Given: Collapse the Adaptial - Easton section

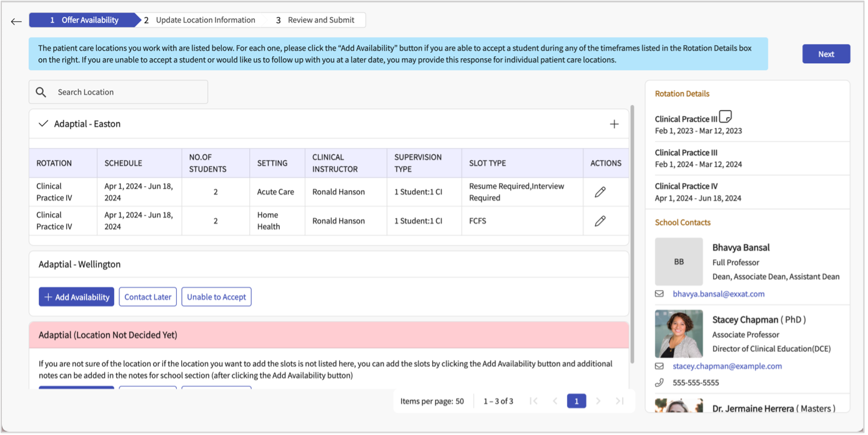Looking at the screenshot, I should coord(43,124).
